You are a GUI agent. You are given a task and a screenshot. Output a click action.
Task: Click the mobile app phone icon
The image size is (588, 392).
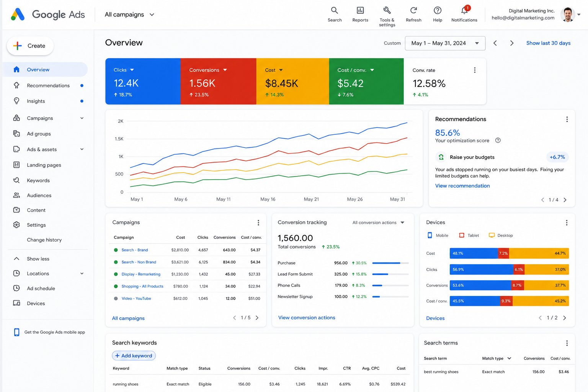coord(16,332)
